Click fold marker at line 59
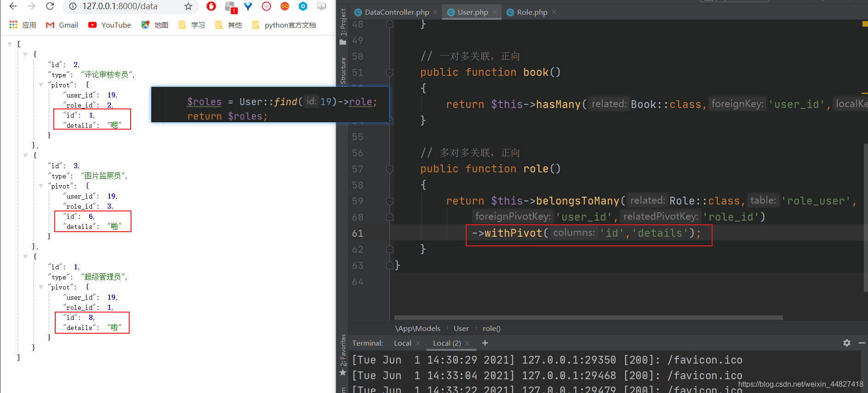 pyautogui.click(x=390, y=201)
